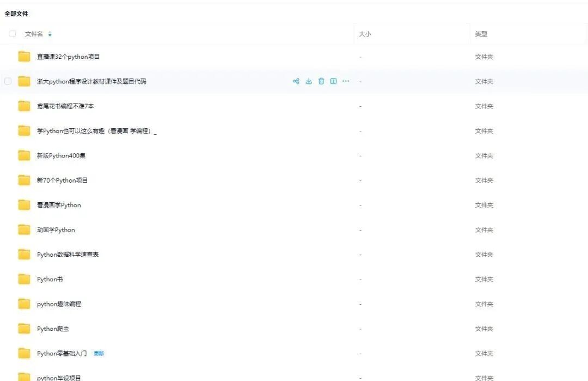Open more options ellipsis on hovered row
This screenshot has width=588, height=381.
tap(346, 81)
